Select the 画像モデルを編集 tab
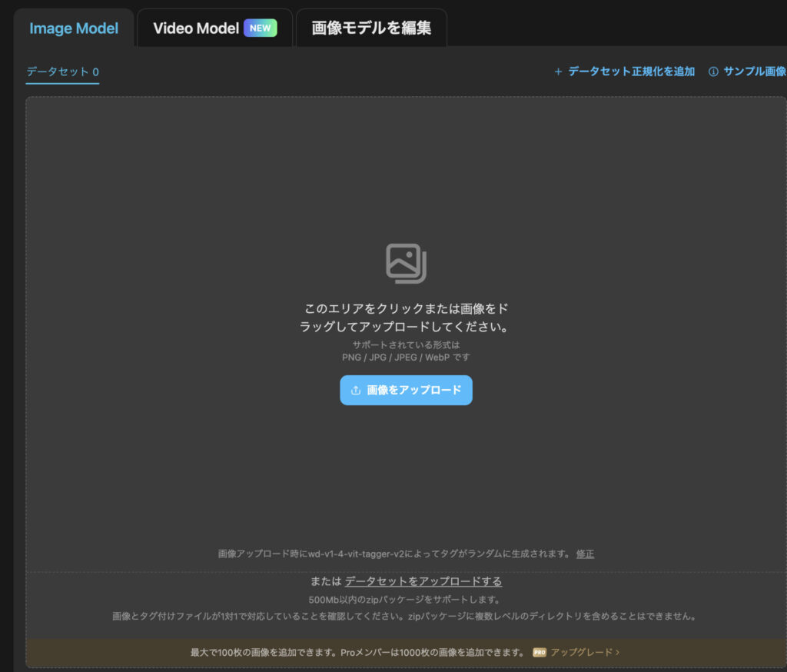This screenshot has height=672, width=787. point(371,28)
